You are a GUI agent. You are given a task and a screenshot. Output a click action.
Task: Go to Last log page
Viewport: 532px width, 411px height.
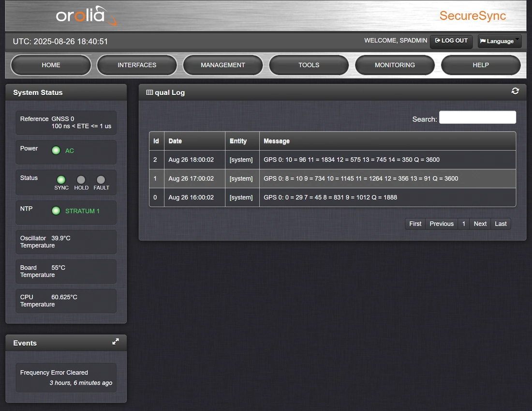pyautogui.click(x=501, y=224)
